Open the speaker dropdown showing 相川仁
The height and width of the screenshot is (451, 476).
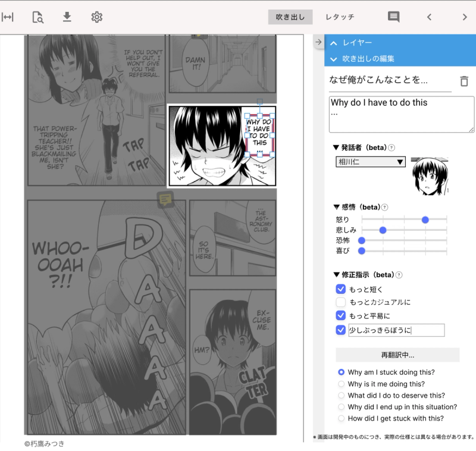[x=370, y=162]
